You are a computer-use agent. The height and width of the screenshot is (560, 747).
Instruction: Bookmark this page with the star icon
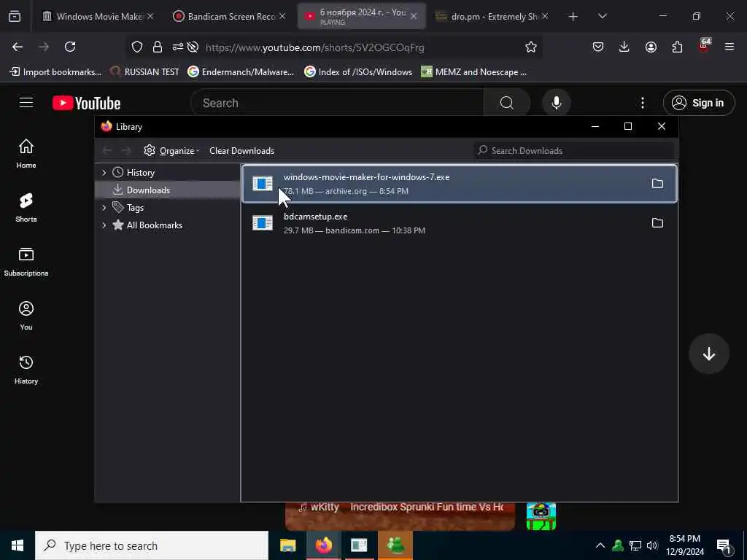pos(531,47)
